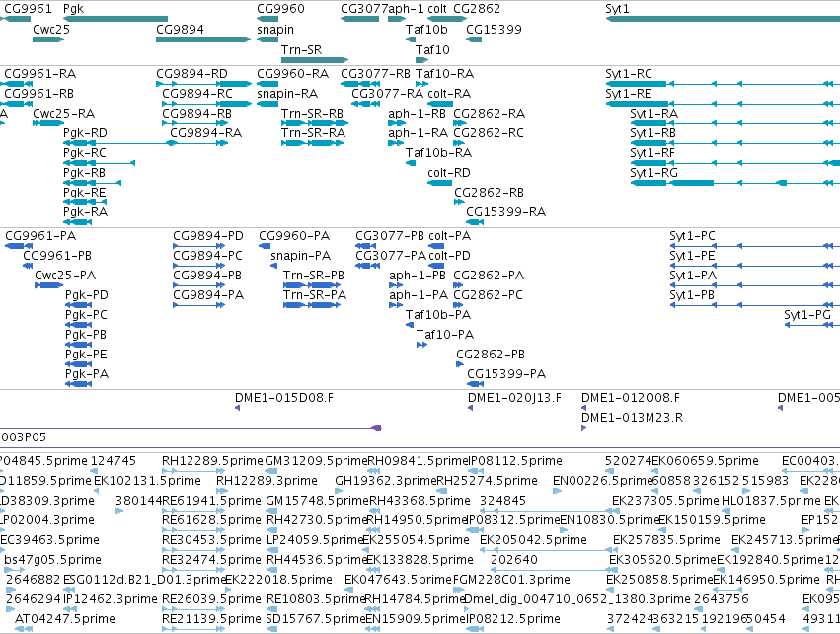840x634 pixels.
Task: Select transcript CG9894-RA label
Action: pos(205,133)
